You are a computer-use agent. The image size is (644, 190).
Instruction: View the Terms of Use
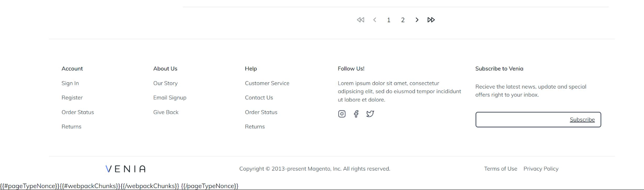(x=500, y=169)
